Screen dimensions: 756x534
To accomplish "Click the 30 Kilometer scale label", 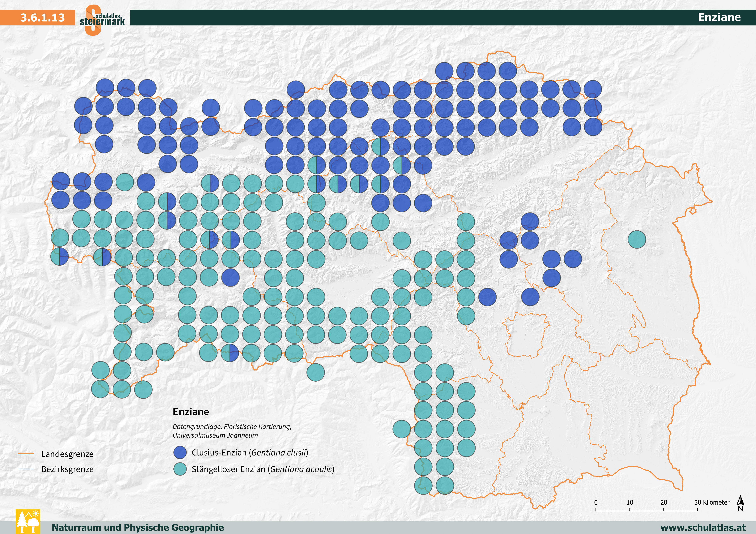I will (712, 502).
